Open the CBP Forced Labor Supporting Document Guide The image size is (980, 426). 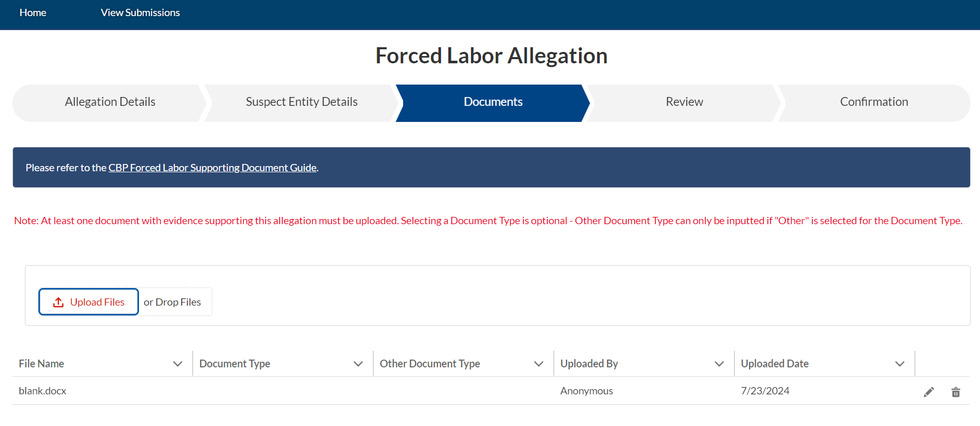click(212, 168)
